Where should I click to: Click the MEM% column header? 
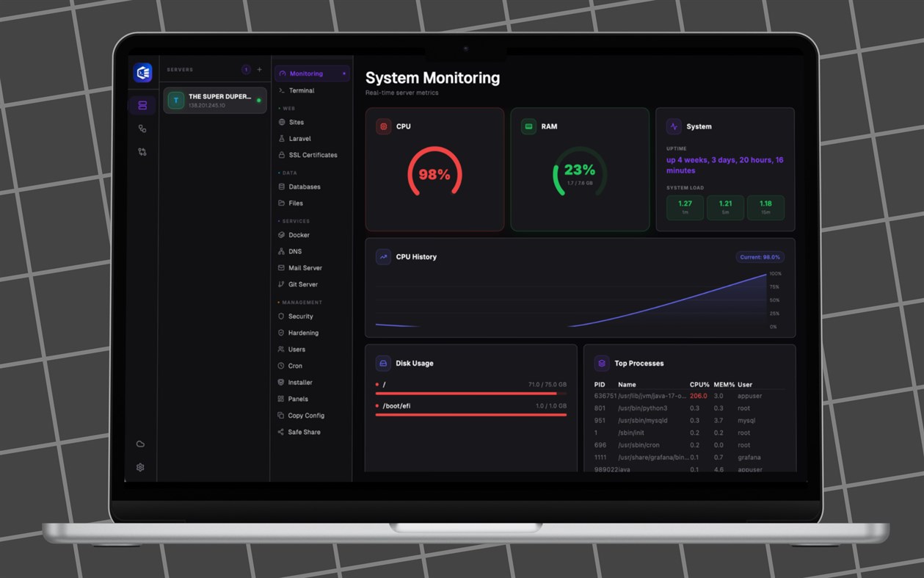tap(724, 385)
